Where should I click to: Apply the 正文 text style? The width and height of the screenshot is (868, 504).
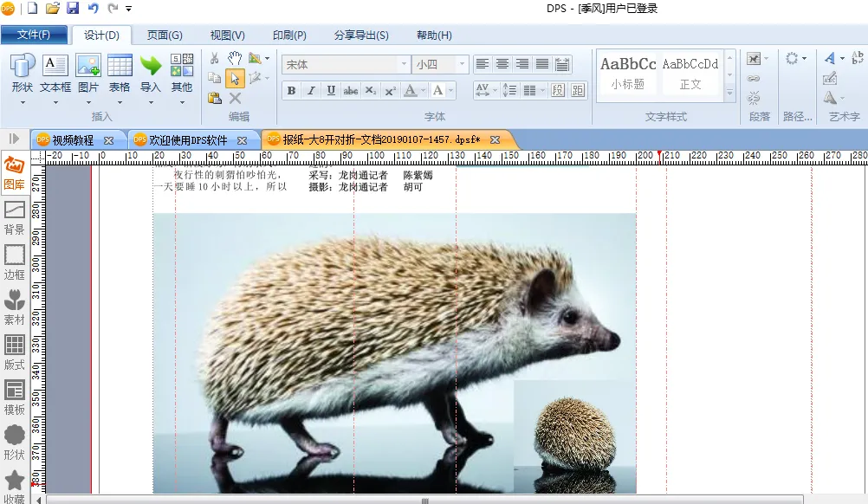[690, 74]
